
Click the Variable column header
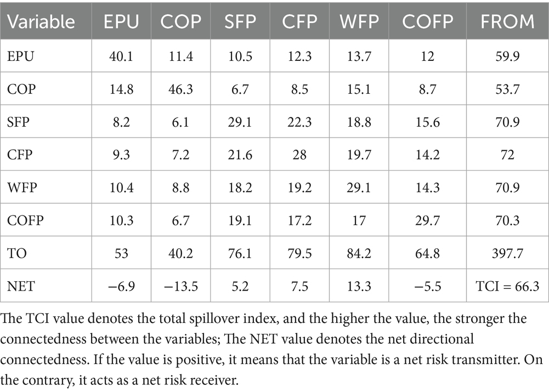tap(43, 21)
